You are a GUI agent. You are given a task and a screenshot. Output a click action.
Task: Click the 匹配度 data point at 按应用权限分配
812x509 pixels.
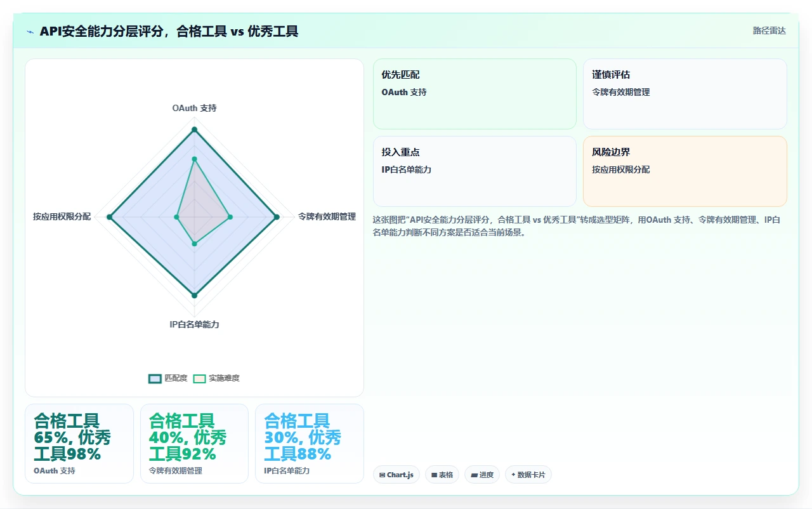109,217
